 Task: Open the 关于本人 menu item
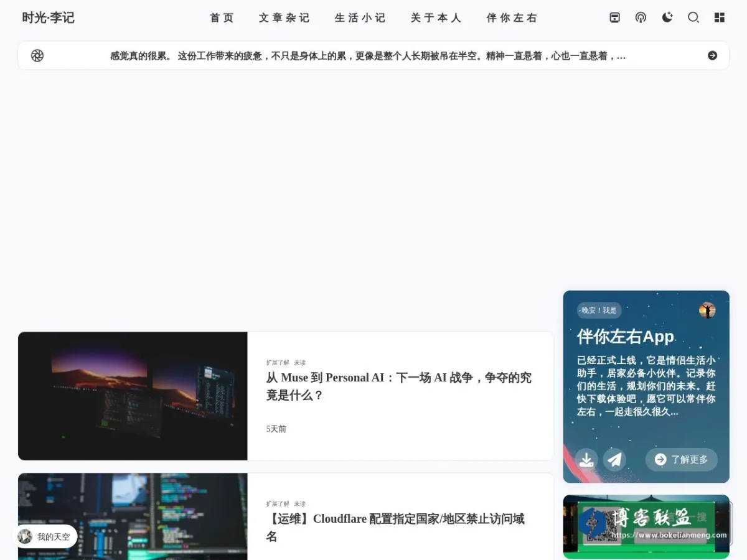point(436,18)
